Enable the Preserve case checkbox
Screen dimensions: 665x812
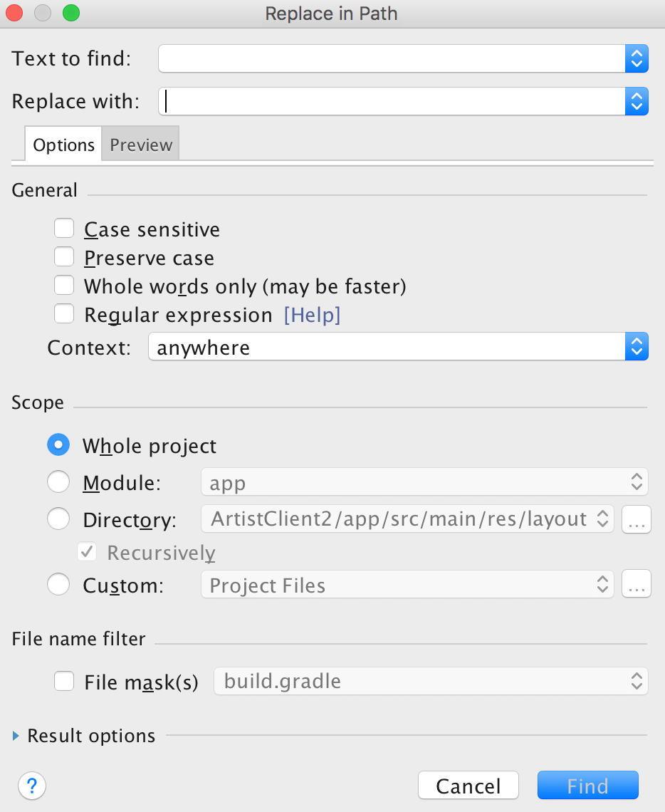tap(65, 257)
